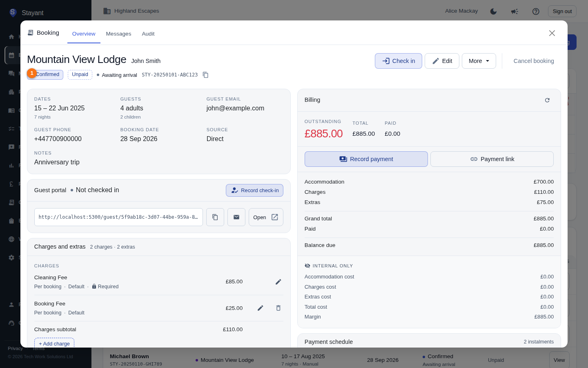Open the Messages tab
Screen dimensions: 588x368
(118, 34)
